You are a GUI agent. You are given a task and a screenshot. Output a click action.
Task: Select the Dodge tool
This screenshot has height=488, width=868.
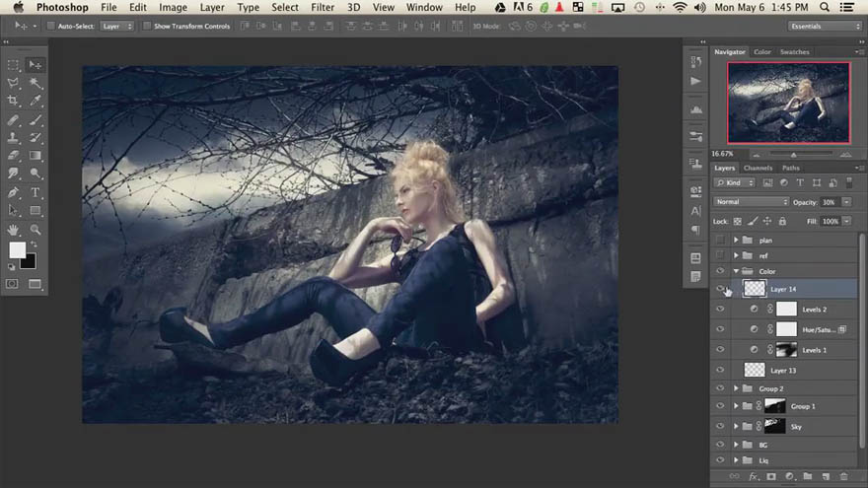pyautogui.click(x=35, y=174)
